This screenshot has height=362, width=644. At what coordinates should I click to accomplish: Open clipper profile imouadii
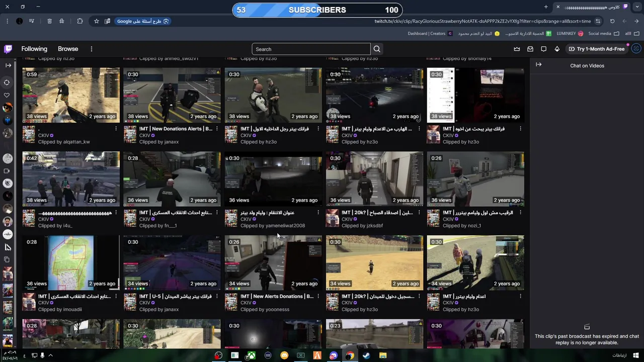[72, 310]
